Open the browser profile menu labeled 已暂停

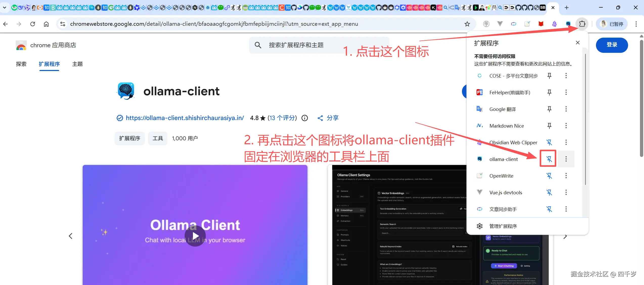611,24
